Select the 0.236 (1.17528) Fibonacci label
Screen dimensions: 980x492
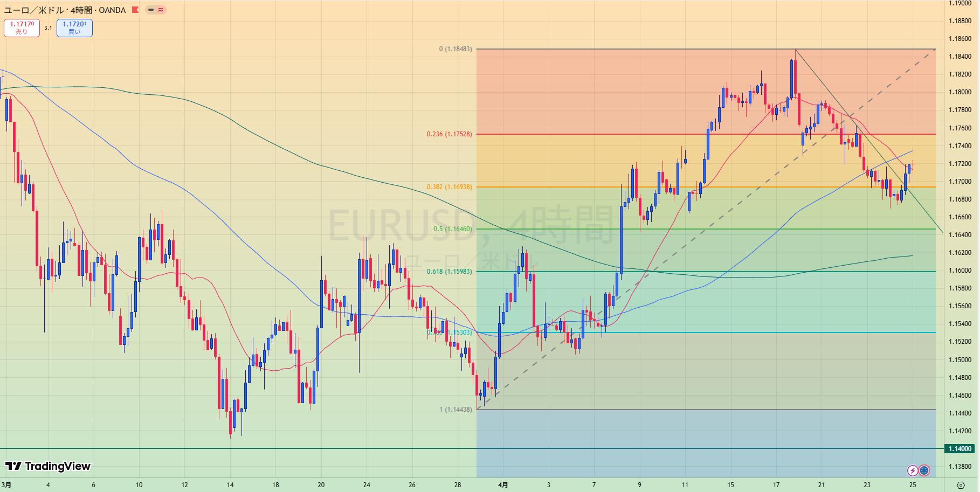(x=448, y=134)
